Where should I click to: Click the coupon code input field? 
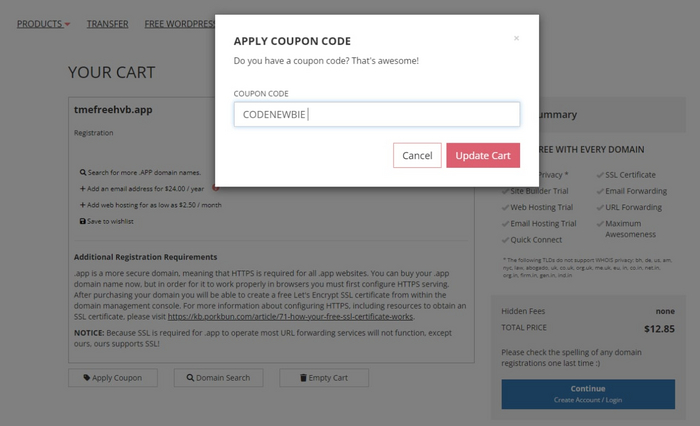pos(376,114)
